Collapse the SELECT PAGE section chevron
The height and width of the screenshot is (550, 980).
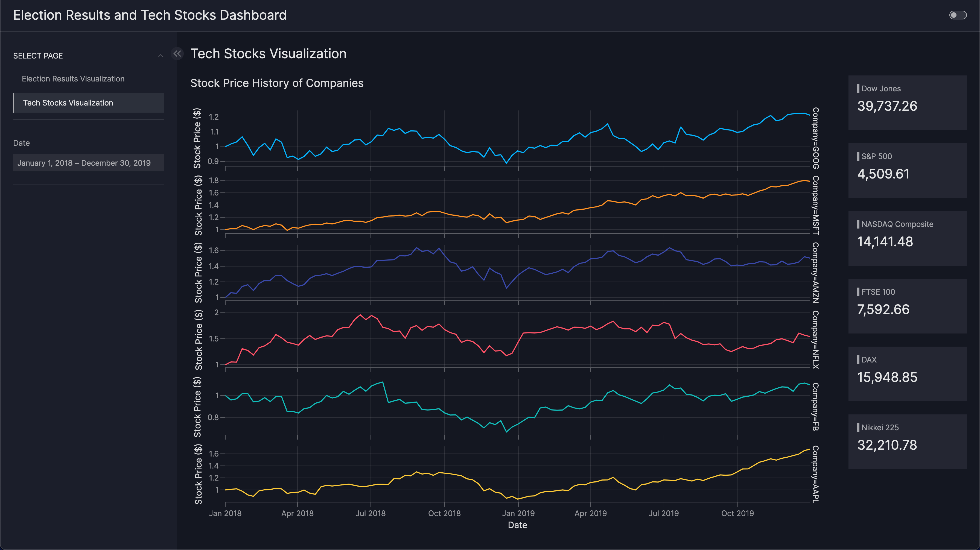(x=161, y=56)
